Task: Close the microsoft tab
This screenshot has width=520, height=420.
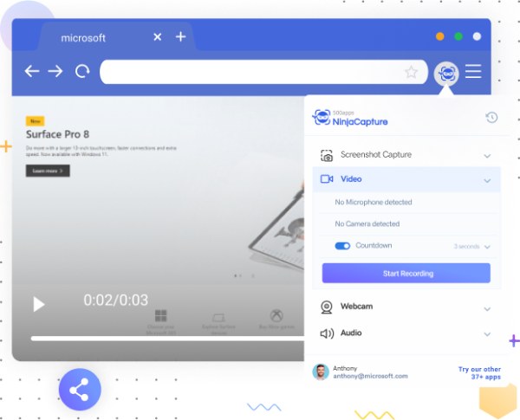Action: tap(158, 36)
